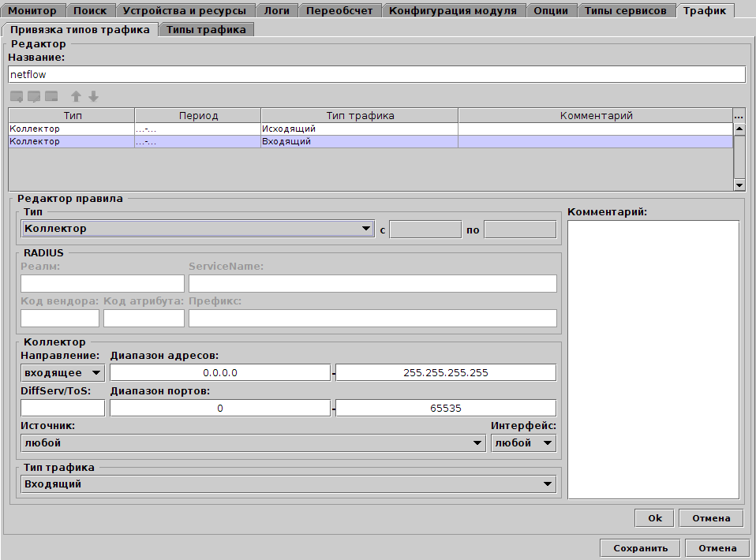Click the Ок button in the rule editor
Image resolution: width=756 pixels, height=560 pixels.
coord(653,517)
